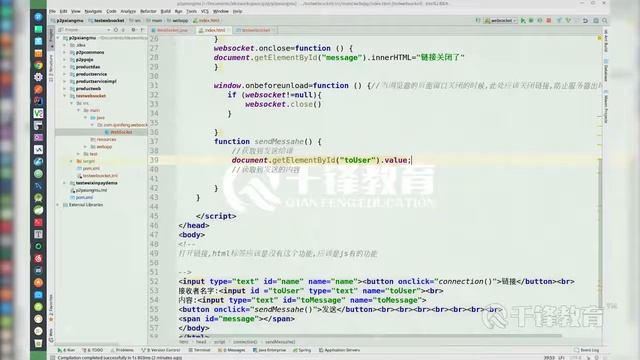Viewport: 640px width, 360px height.
Task: Collapse the p2paiangmu root project node
Action: pyautogui.click(x=58, y=38)
